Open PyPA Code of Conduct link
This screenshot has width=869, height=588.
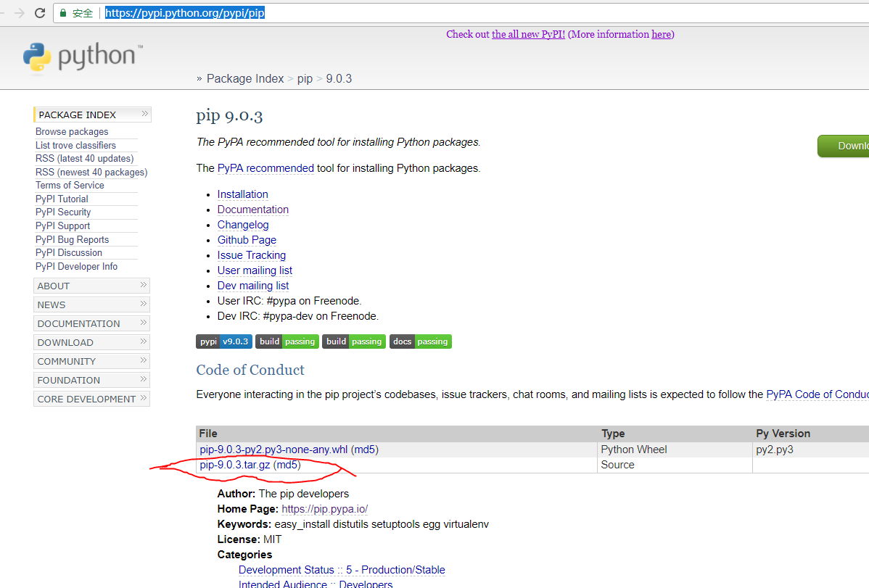point(817,394)
